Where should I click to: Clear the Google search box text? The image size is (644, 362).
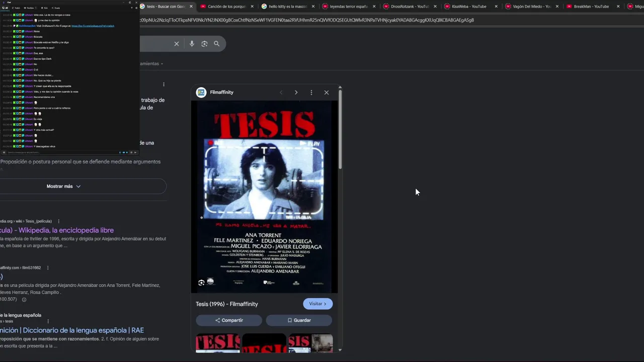[177, 44]
